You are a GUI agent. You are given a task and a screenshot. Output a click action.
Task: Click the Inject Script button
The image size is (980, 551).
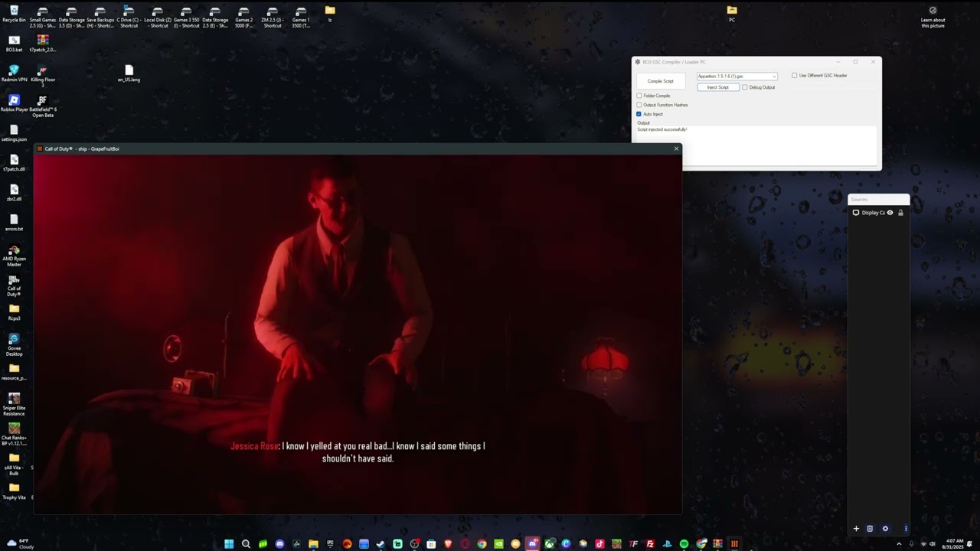(717, 87)
